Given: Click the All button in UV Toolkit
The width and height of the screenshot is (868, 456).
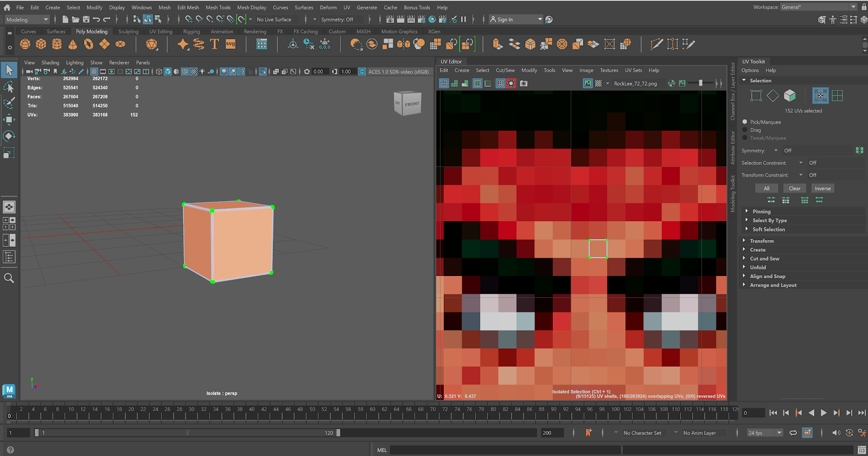Looking at the screenshot, I should (767, 189).
